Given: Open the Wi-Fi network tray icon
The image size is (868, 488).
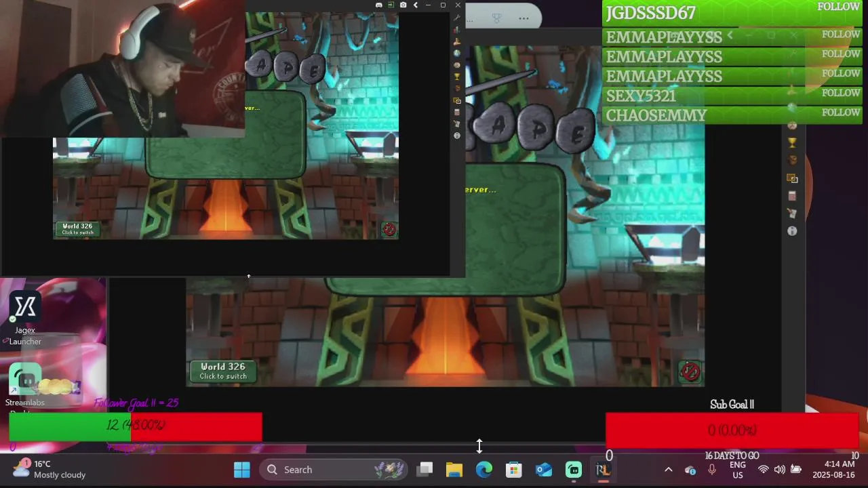Looking at the screenshot, I should point(764,470).
